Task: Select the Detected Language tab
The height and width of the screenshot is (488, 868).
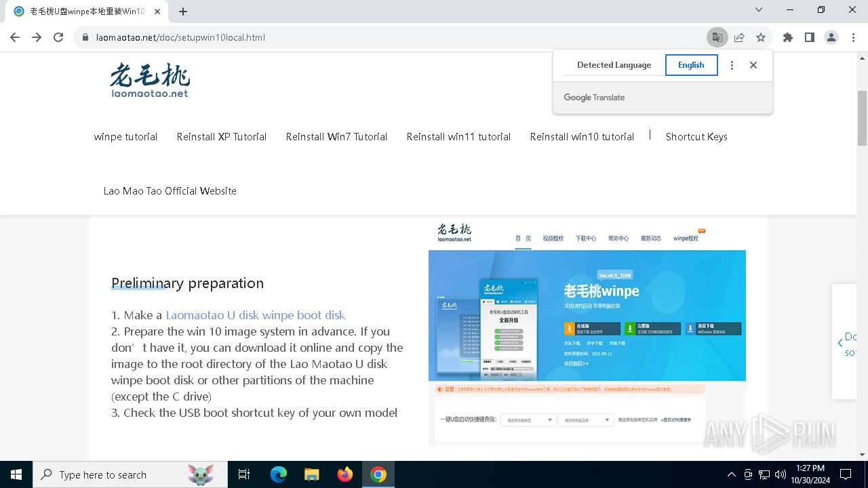Action: (x=614, y=65)
